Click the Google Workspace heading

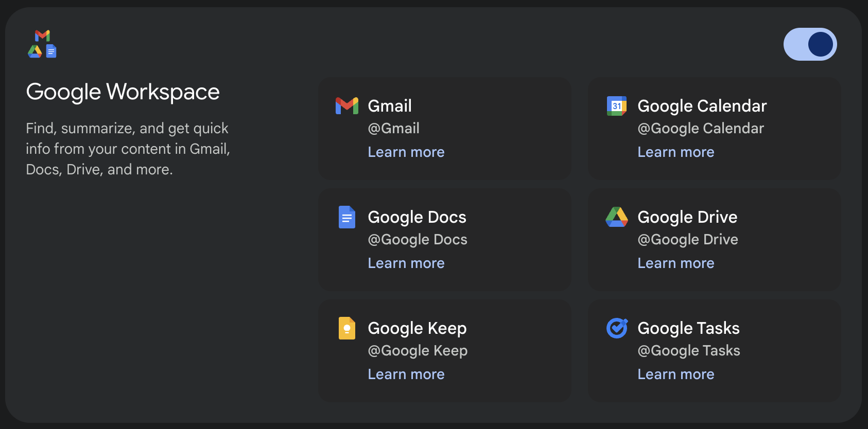click(x=123, y=93)
